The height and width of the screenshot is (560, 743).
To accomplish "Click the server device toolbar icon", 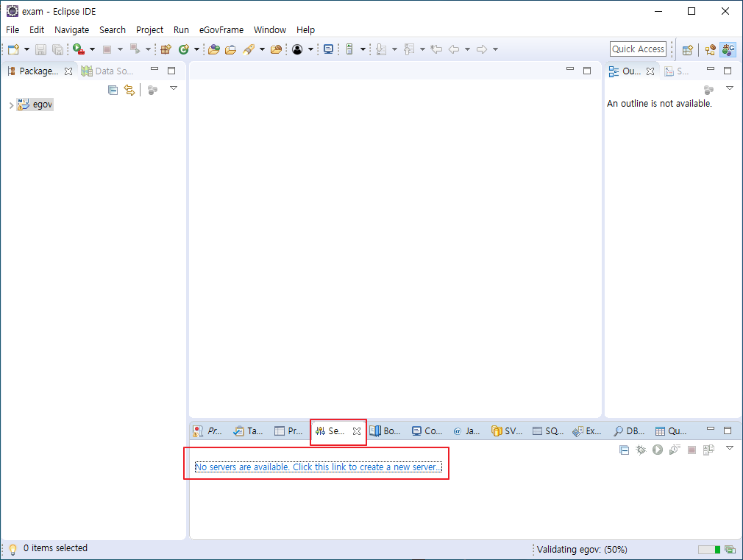I will point(349,49).
